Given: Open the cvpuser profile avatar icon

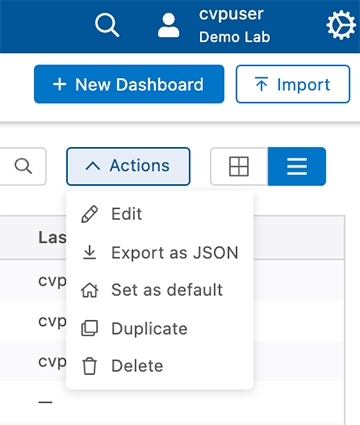Looking at the screenshot, I should click(x=169, y=25).
